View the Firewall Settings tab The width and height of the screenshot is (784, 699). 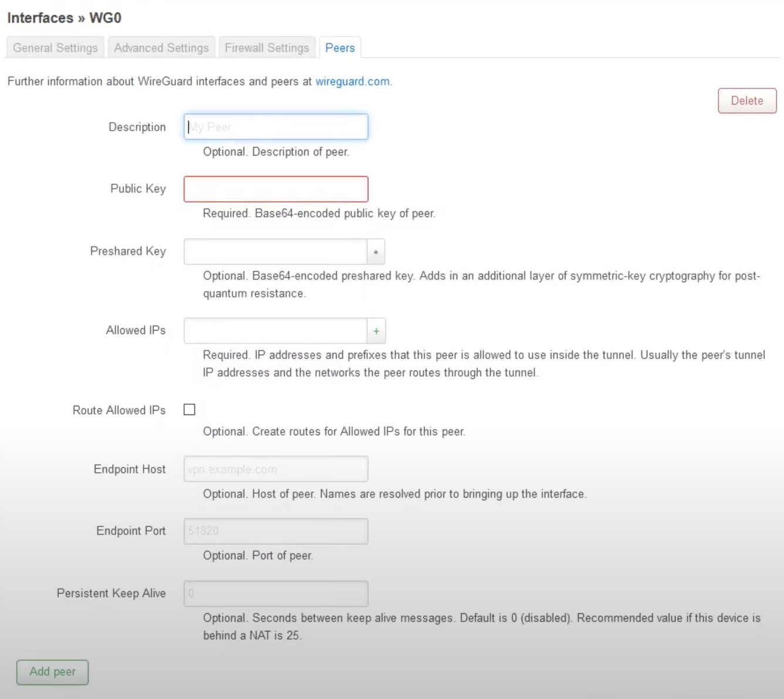267,47
